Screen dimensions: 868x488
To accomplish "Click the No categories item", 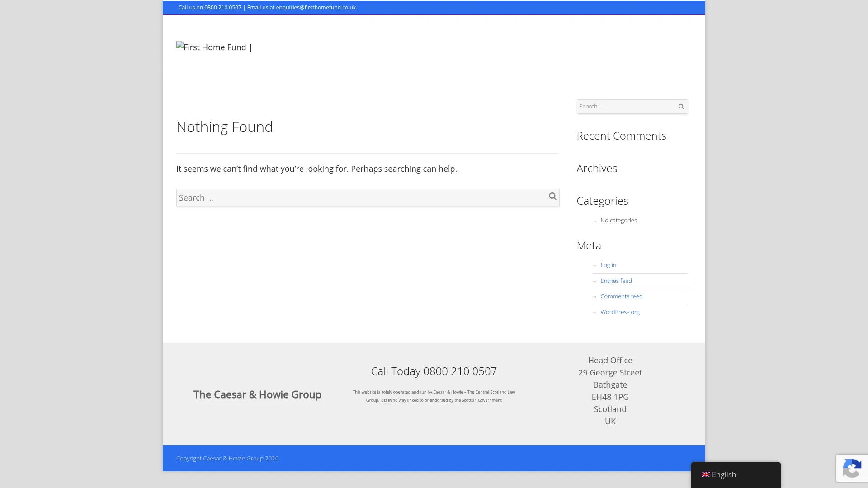I will [618, 221].
